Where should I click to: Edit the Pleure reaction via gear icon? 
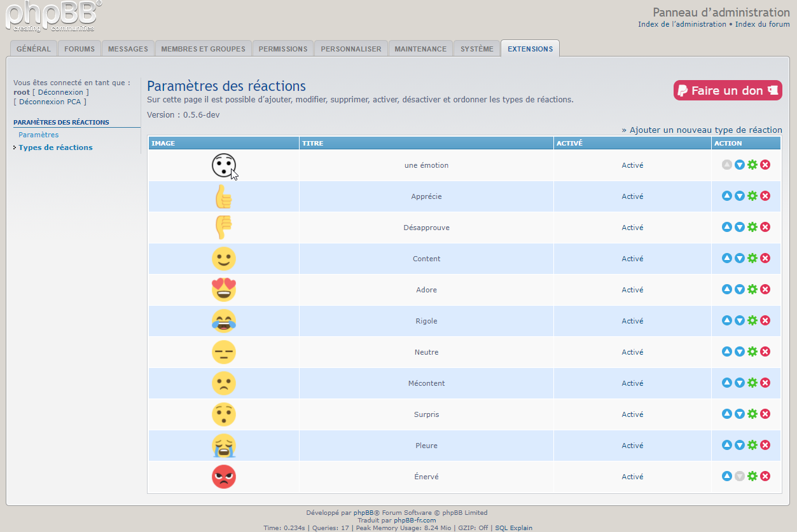point(752,445)
